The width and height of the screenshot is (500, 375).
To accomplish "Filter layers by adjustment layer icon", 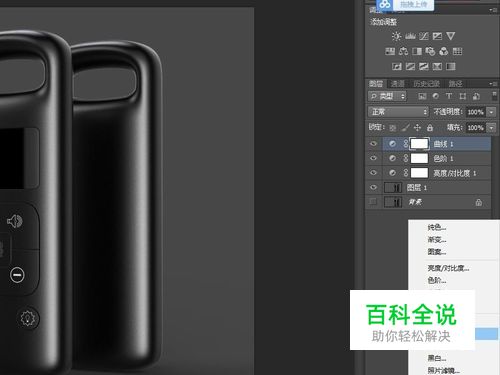I will tap(436, 96).
